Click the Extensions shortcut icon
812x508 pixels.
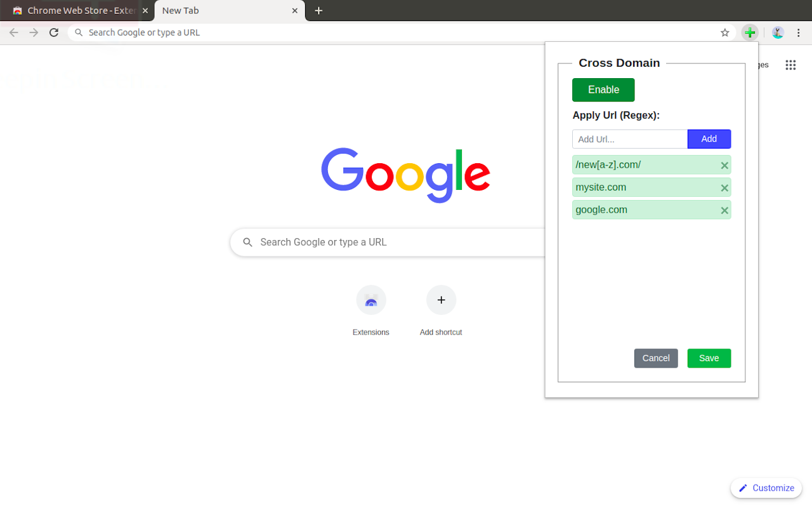(x=371, y=300)
